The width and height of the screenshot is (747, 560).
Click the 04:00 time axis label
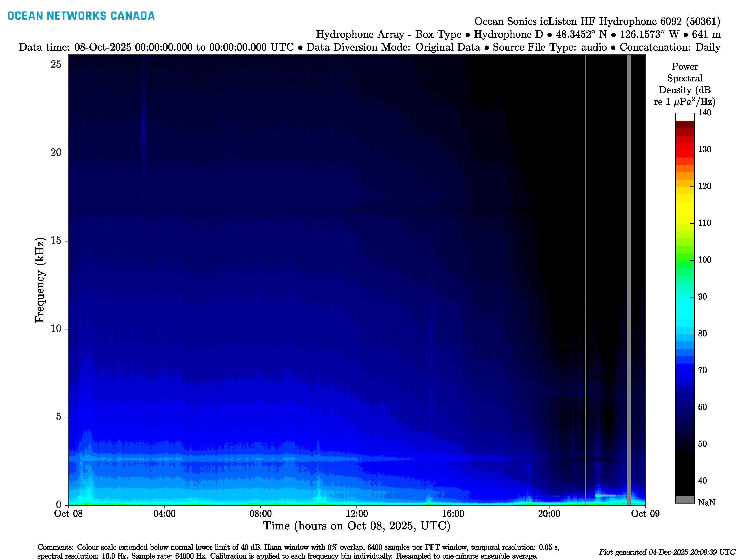tap(164, 514)
